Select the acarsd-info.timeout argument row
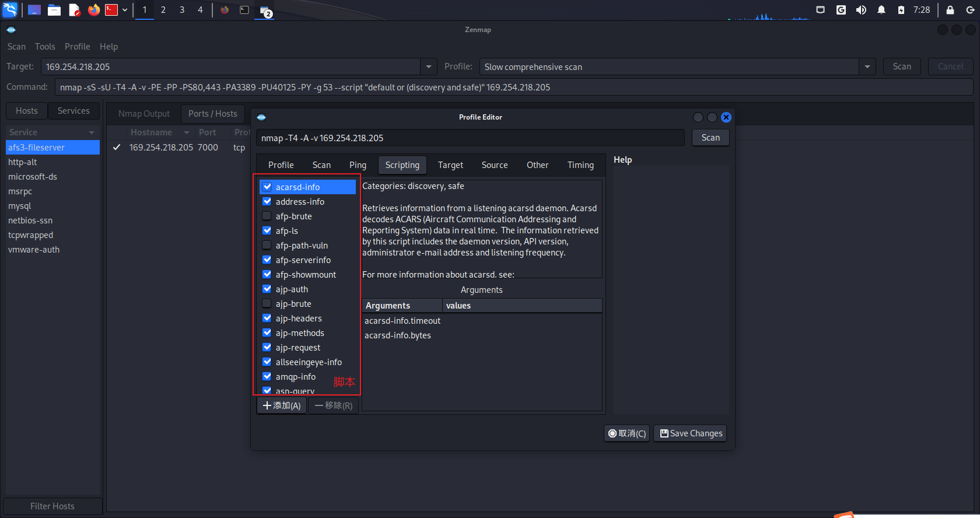Screen dimensions: 980x518 pos(482,321)
